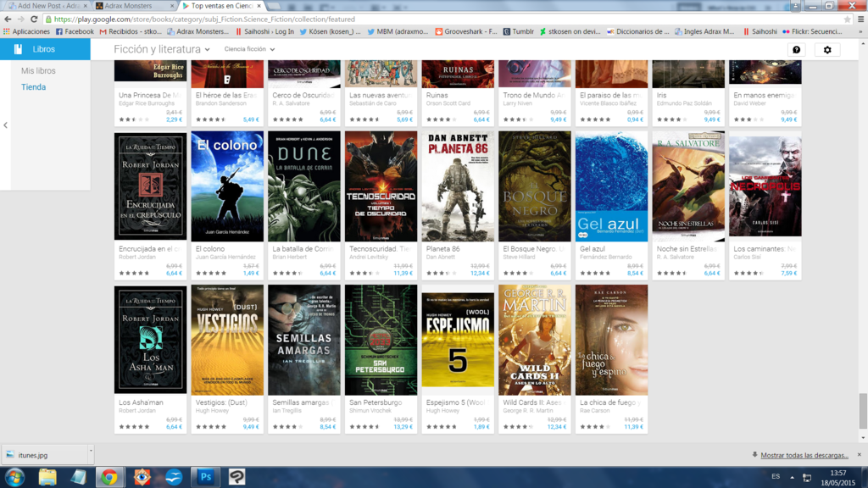Screen dimensions: 868x488
Task: Show more bookmarks with the overflow chevron
Action: (861, 31)
